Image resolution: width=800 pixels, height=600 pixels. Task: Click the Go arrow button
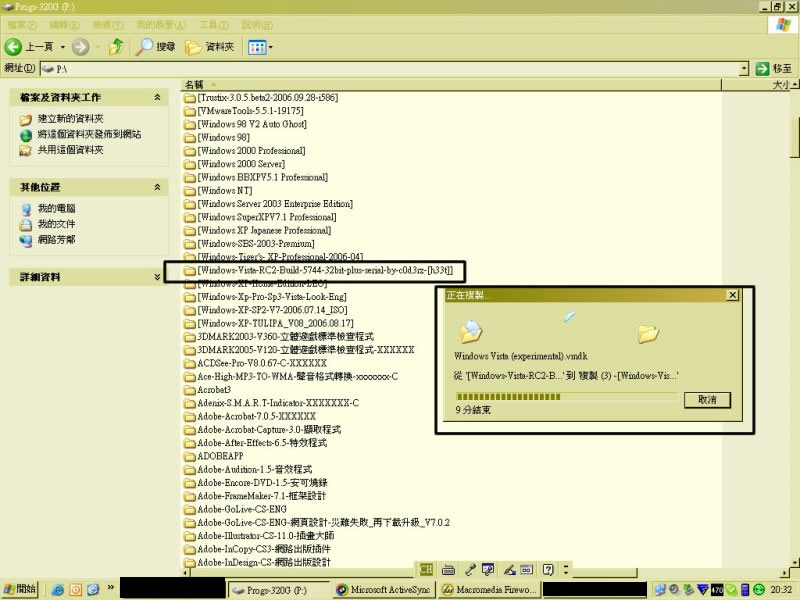point(762,68)
